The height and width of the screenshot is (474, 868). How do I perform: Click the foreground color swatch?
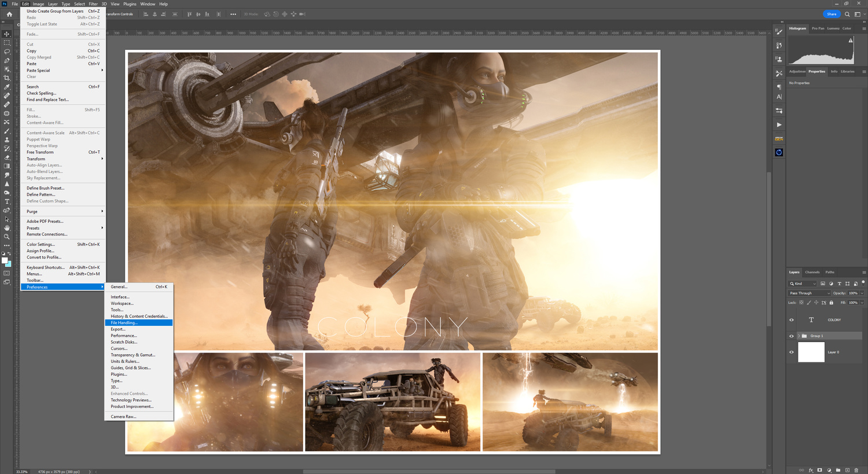click(x=5, y=260)
